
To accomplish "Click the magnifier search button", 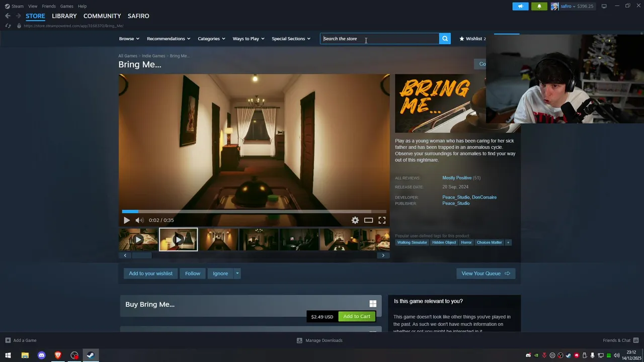I will click(445, 39).
